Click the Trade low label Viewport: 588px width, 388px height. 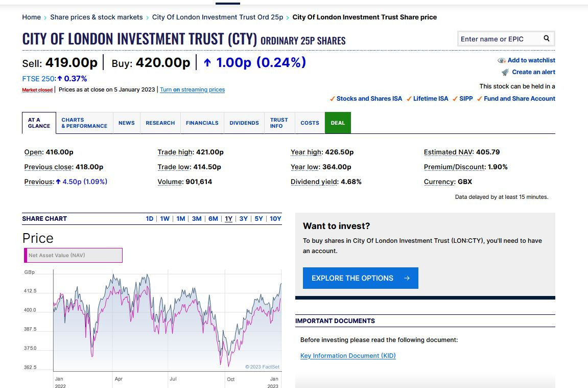pos(174,167)
